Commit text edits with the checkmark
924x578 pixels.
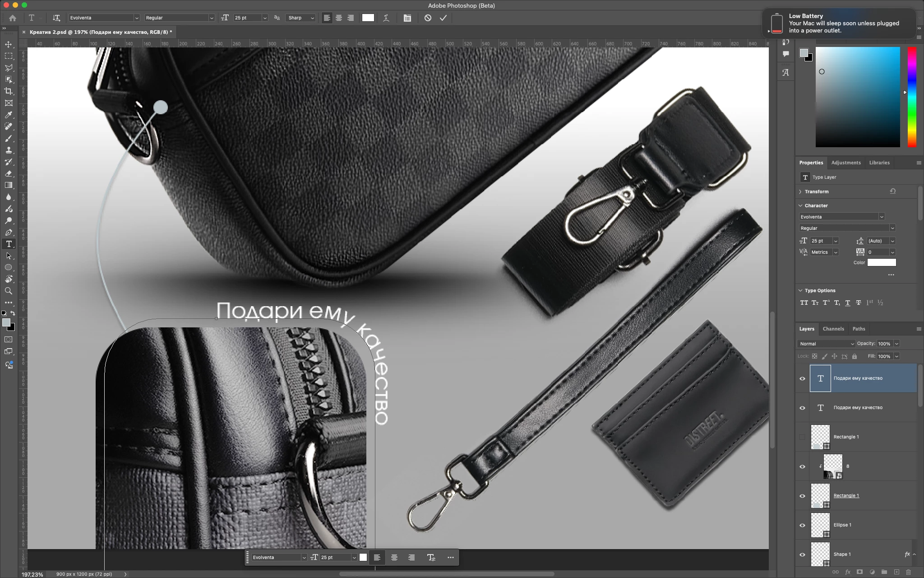[x=443, y=18]
